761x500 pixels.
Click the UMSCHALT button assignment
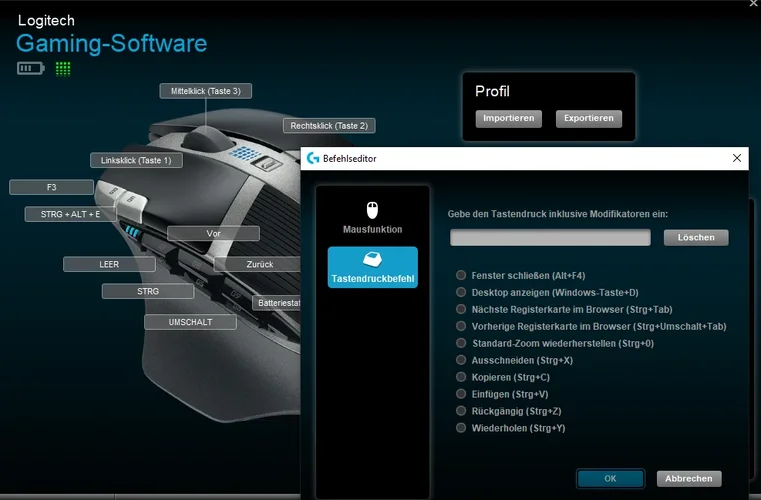(x=190, y=322)
